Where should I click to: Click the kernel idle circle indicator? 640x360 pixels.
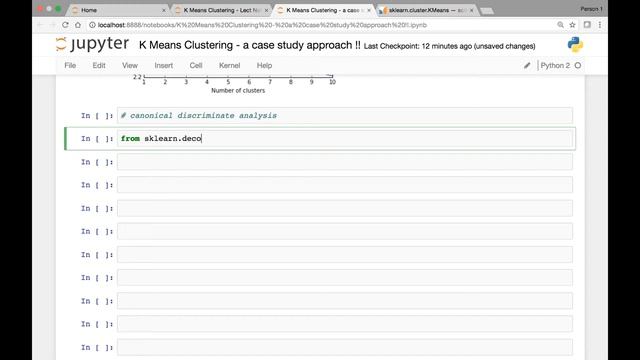coord(578,65)
